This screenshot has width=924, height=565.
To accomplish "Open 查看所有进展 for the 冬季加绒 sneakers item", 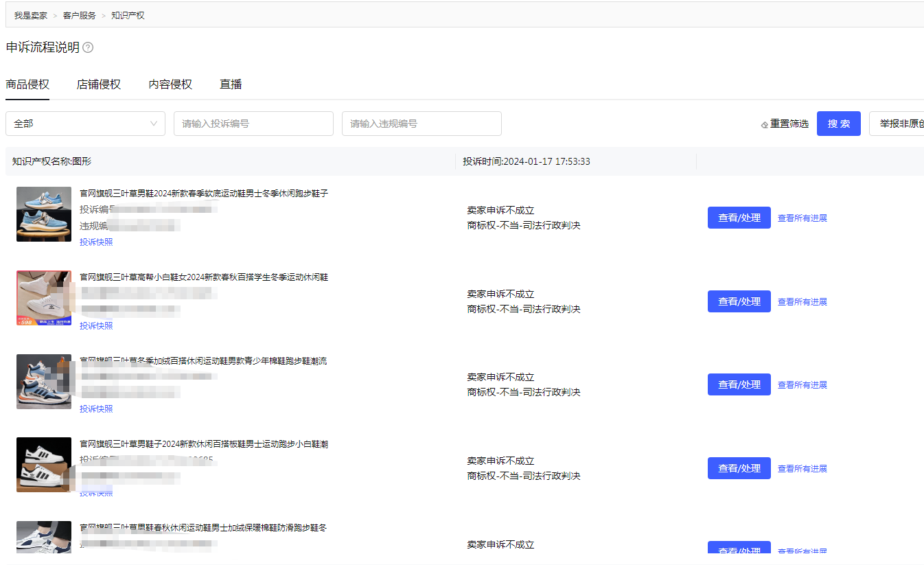I will [802, 385].
